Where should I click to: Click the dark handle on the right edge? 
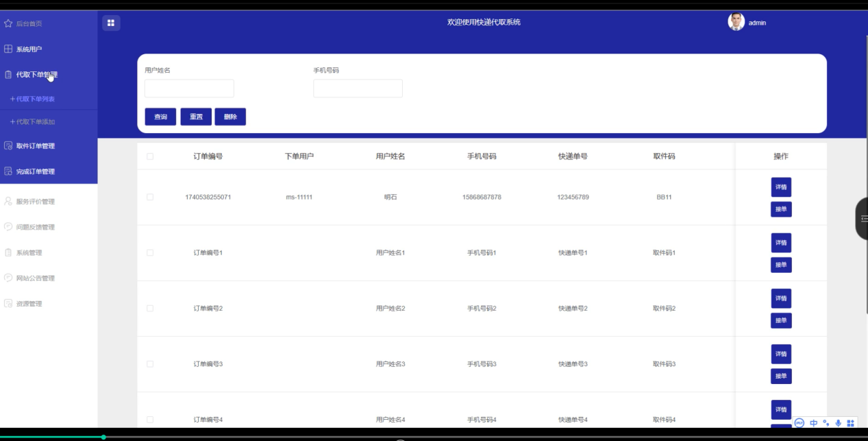[862, 218]
